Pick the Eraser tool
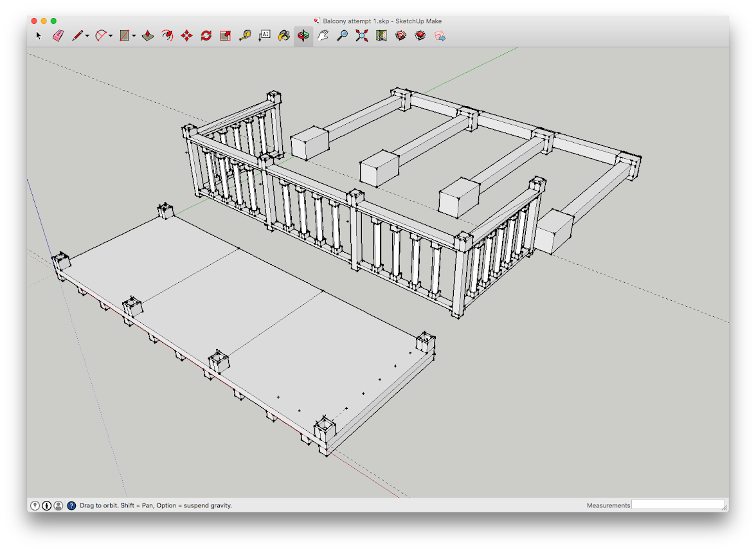The height and width of the screenshot is (551, 756). click(x=59, y=36)
